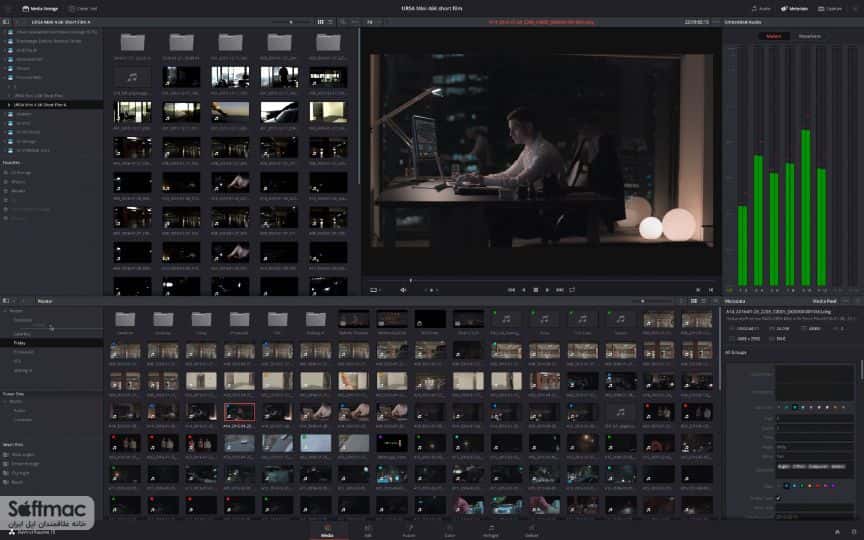The image size is (864, 540).
Task: Switch to the Edit page tab
Action: (368, 531)
